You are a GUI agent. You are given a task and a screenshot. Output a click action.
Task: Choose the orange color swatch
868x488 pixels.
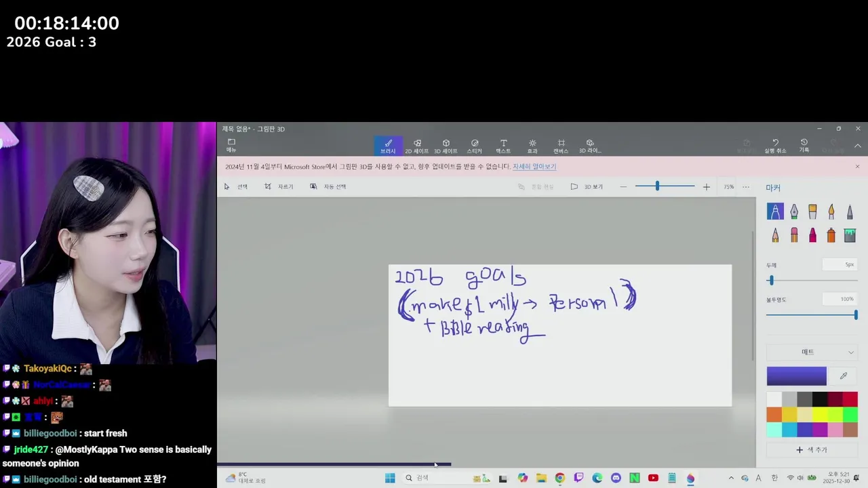(x=774, y=414)
